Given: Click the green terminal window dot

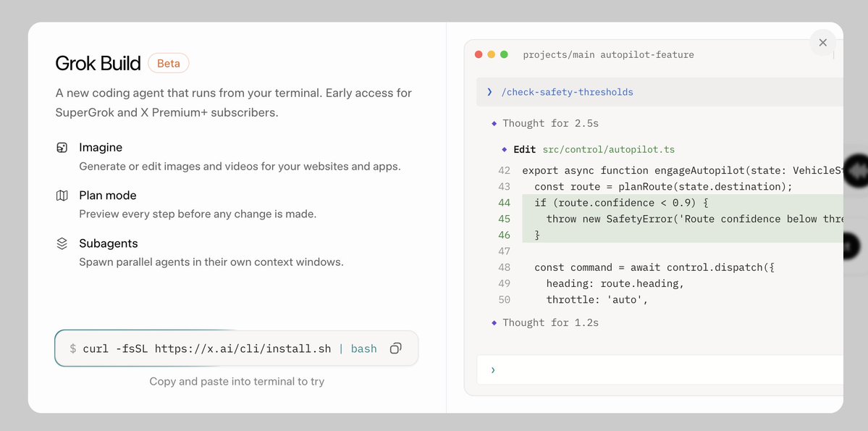Looking at the screenshot, I should coord(504,54).
